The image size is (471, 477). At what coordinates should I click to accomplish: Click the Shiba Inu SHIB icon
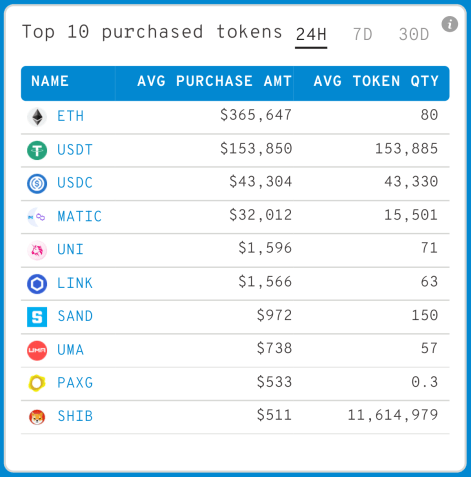coord(37,417)
